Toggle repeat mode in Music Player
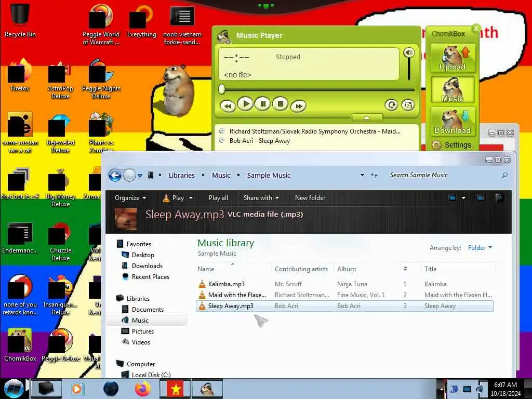Screen dimensions: 532x399 click(391, 105)
